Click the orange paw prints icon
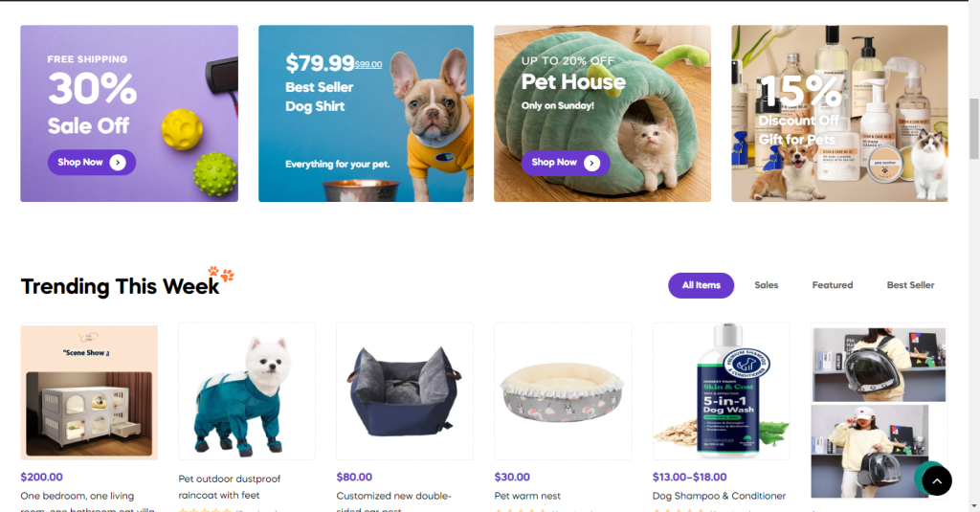The width and height of the screenshot is (980, 512). (221, 274)
